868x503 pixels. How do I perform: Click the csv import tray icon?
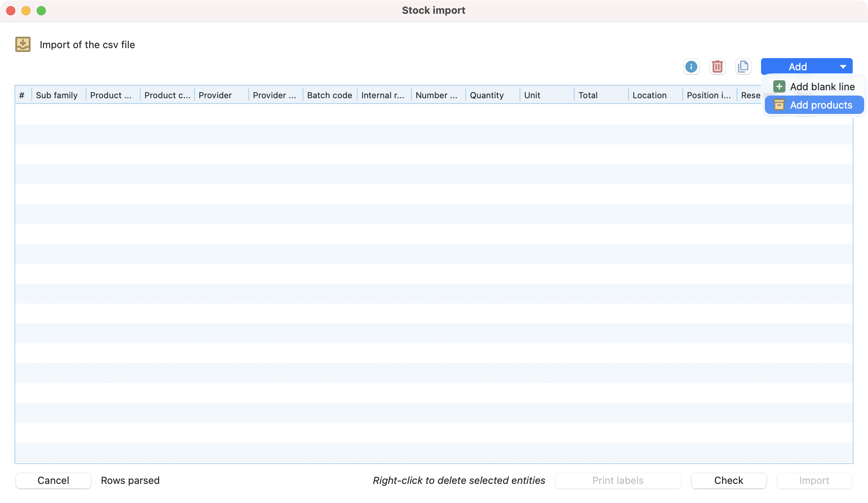(23, 44)
